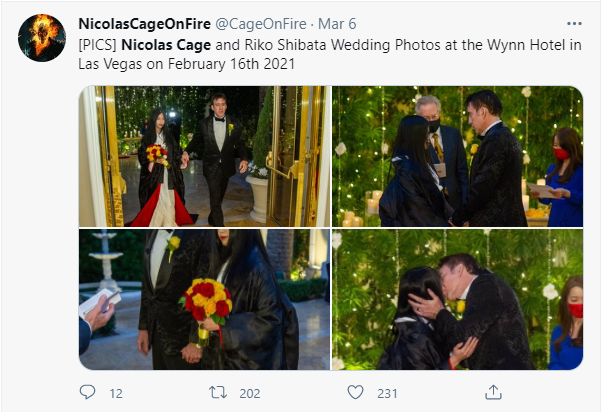Open the three-dot more options menu
This screenshot has width=601, height=412.
click(x=574, y=24)
